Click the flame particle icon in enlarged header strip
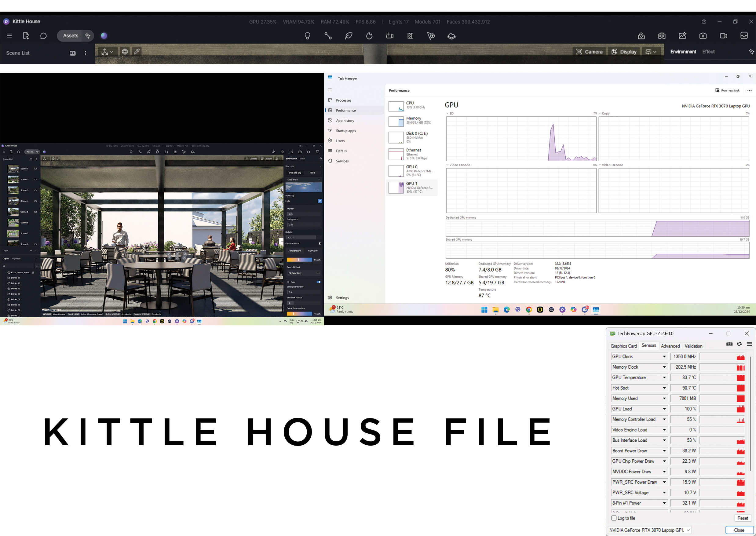This screenshot has width=756, height=536. point(369,36)
